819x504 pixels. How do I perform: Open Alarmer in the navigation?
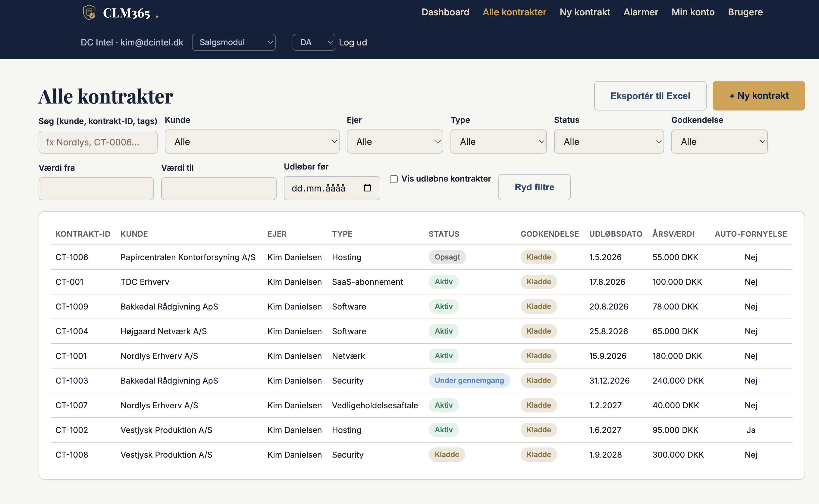tap(641, 12)
